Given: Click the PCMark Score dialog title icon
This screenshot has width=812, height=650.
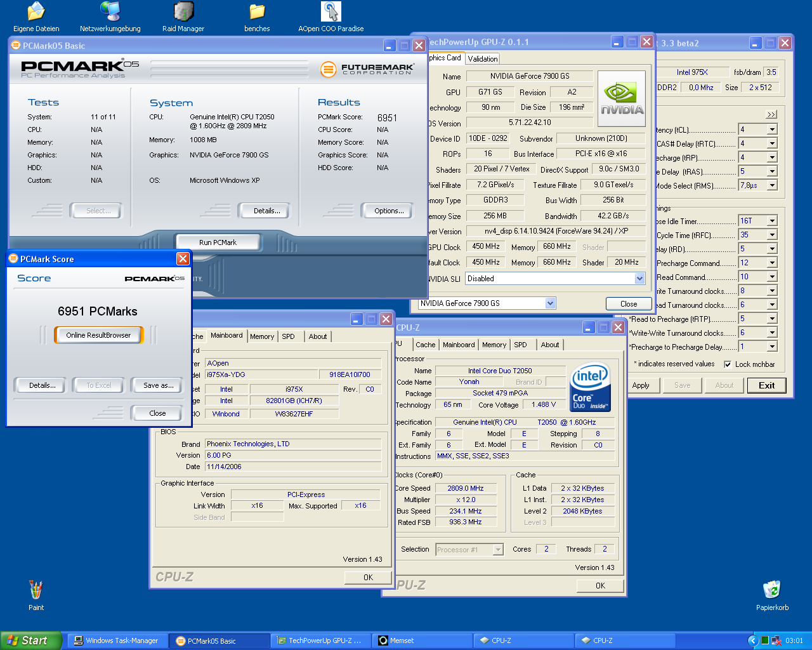Looking at the screenshot, I should pyautogui.click(x=13, y=259).
